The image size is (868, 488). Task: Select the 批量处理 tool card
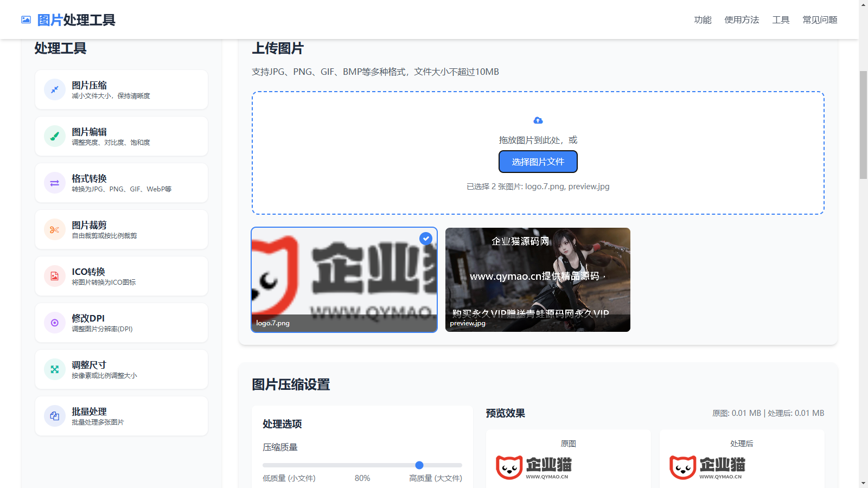[122, 416]
